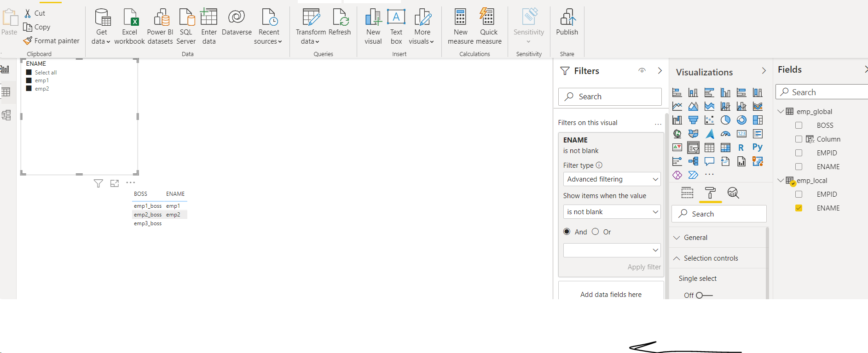Open Recent sources menu
Viewport: 868px width, 353px height.
click(268, 27)
